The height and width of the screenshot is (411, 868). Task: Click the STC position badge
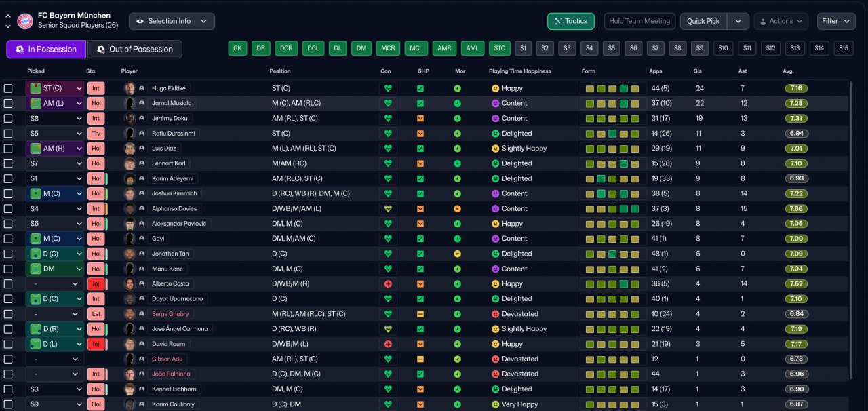[x=500, y=48]
